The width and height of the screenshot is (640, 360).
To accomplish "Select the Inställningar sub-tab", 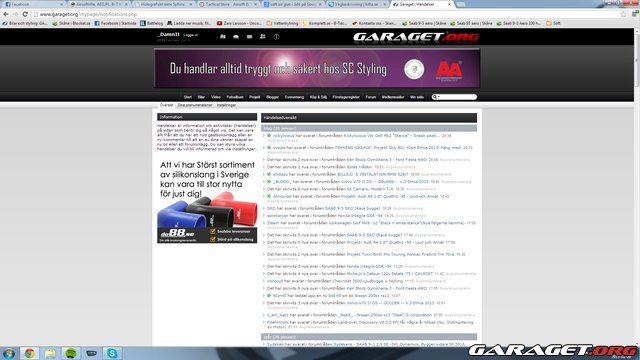I will pos(226,105).
